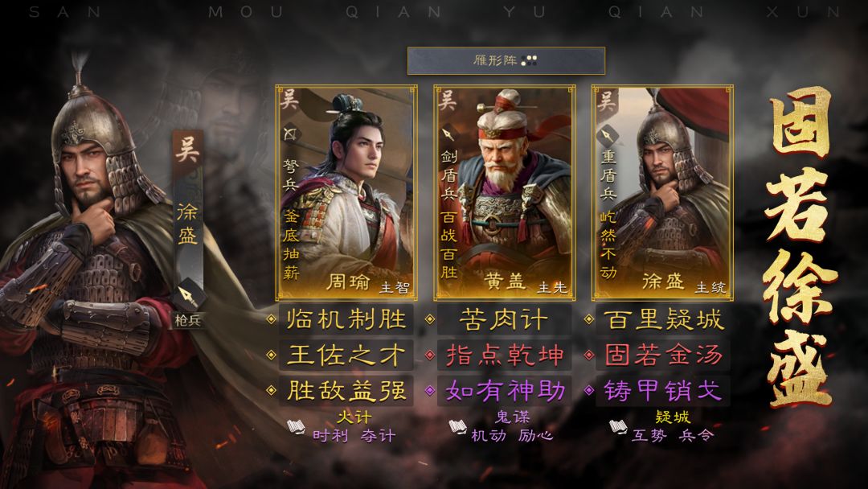Click the crossbow icon on Zhou Yu's card
Image resolution: width=868 pixels, height=489 pixels.
tap(290, 134)
